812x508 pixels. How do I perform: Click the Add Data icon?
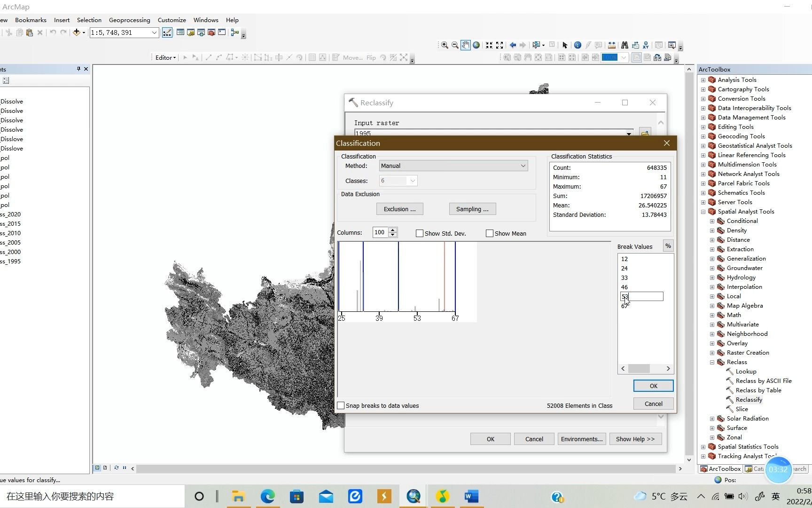76,32
